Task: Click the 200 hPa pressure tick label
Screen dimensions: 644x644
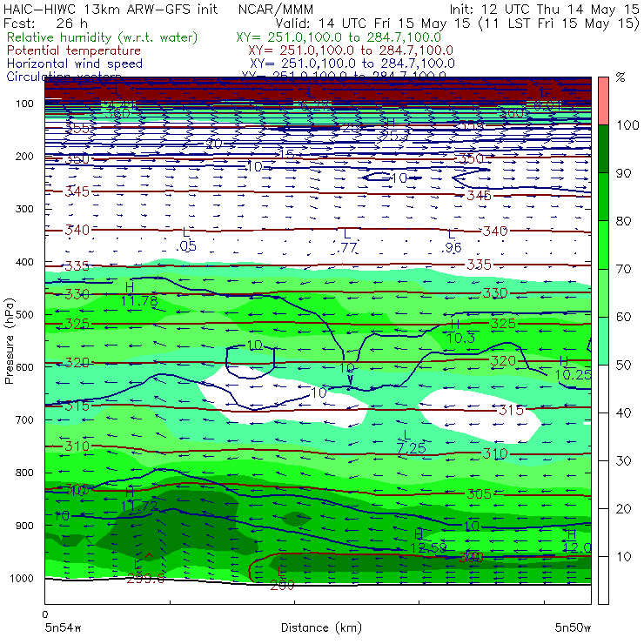Action: point(24,156)
